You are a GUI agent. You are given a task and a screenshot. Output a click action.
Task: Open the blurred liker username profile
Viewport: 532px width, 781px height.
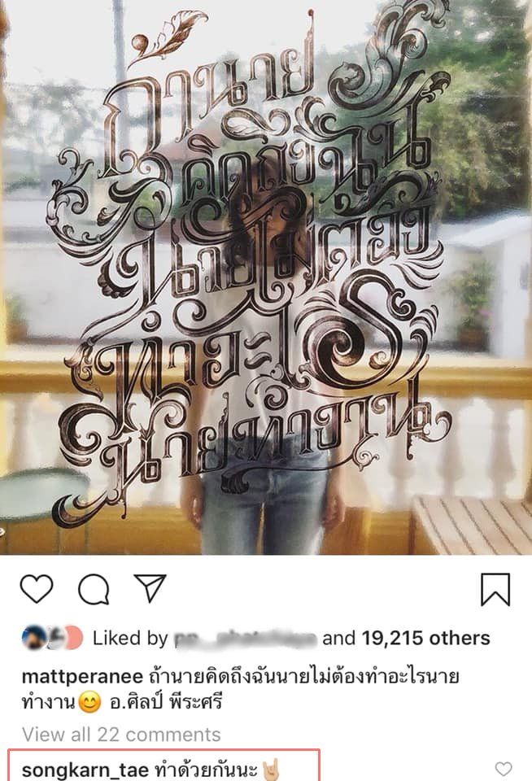[x=245, y=639]
